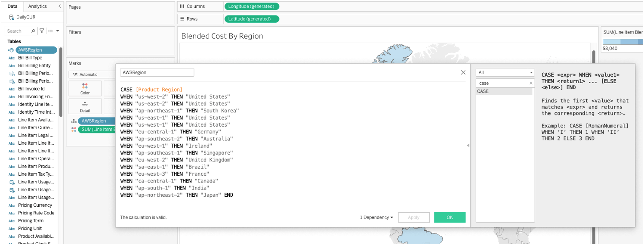Click the Color marks card button

pyautogui.click(x=85, y=88)
